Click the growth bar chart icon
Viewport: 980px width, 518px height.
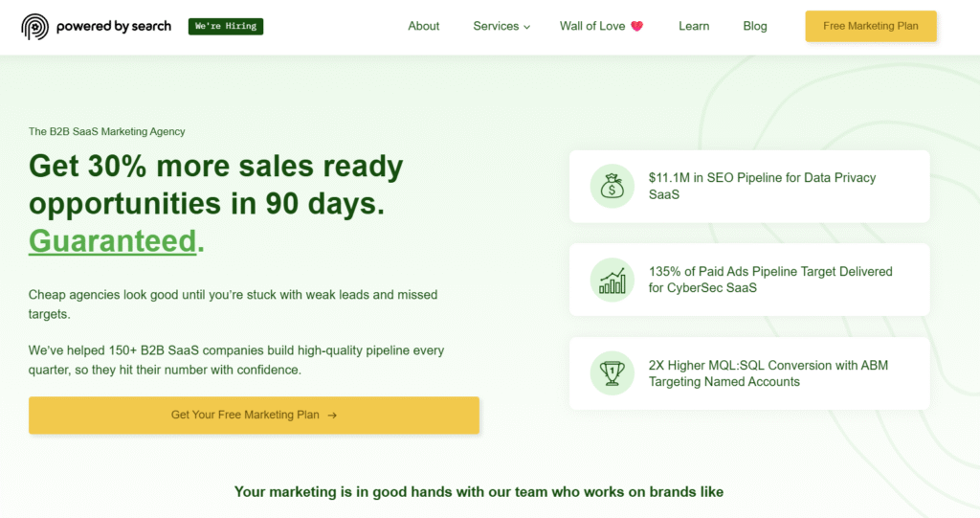click(x=612, y=280)
